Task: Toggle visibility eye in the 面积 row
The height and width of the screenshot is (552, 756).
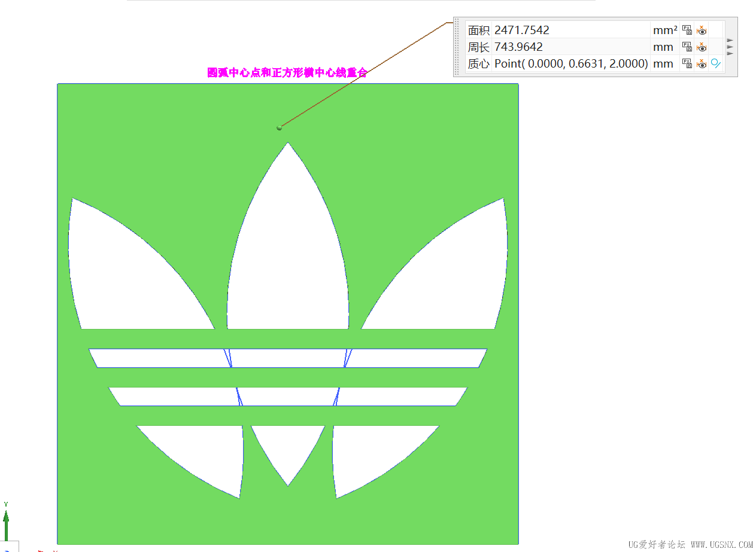Action: 702,30
